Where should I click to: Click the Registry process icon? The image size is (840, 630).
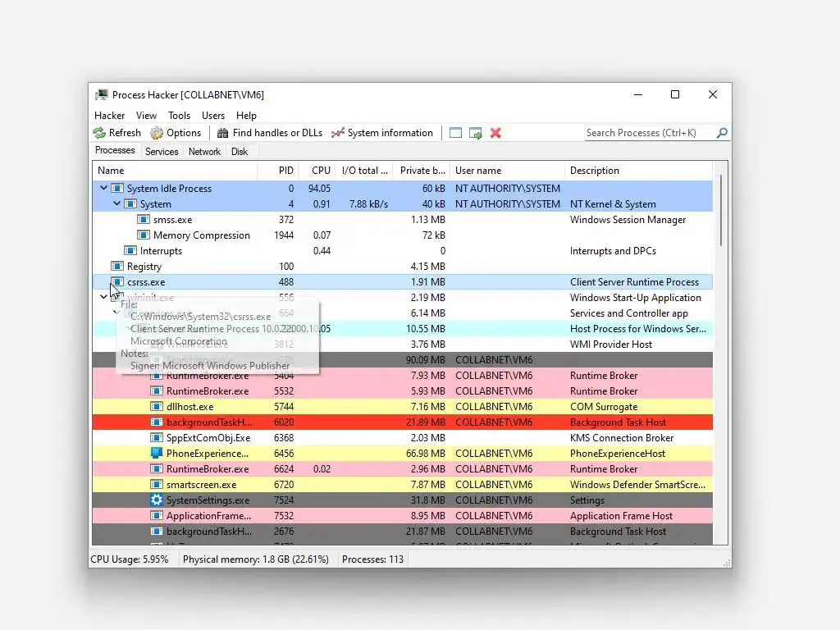(117, 267)
